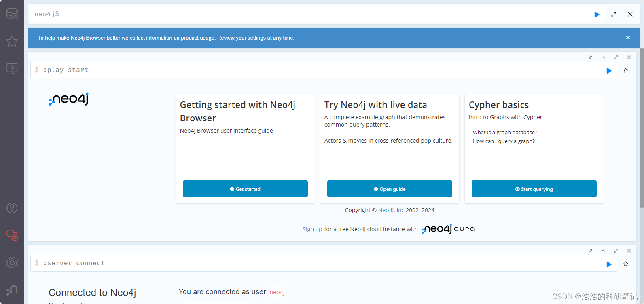The height and width of the screenshot is (304, 644).
Task: Click 'Getting started with Neo4j Browser' heading
Action: click(x=237, y=112)
